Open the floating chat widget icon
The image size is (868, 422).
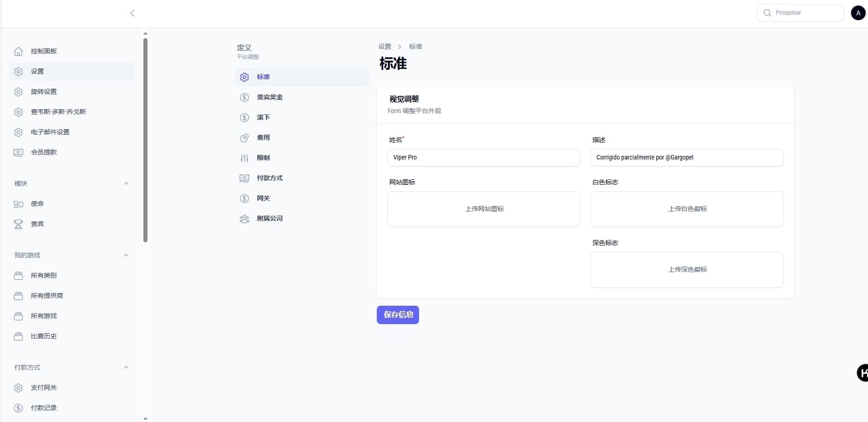[862, 372]
